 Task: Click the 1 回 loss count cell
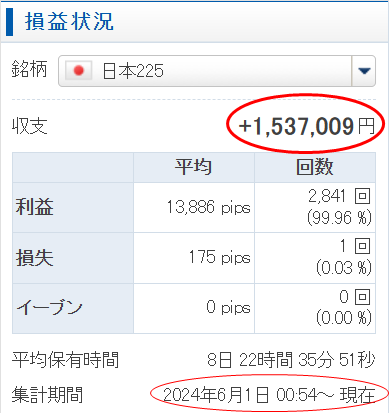point(315,258)
